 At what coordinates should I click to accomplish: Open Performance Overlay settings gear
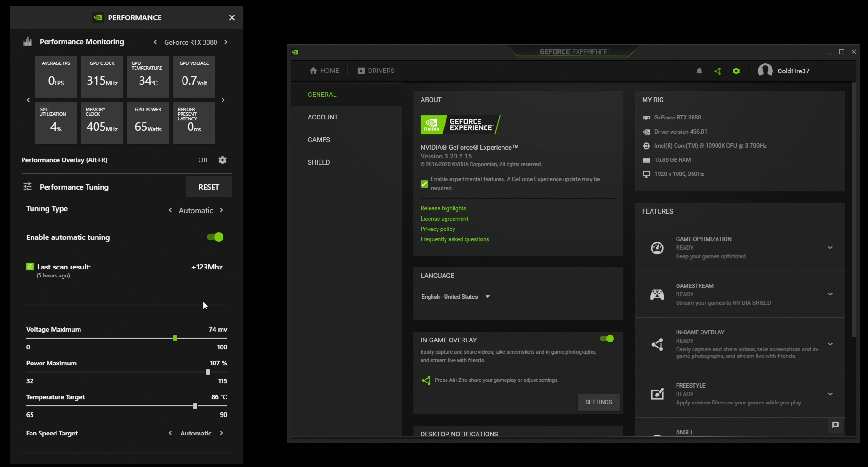(223, 160)
